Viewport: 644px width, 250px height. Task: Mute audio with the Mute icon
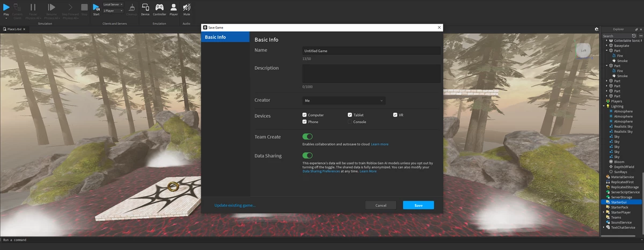186,8
